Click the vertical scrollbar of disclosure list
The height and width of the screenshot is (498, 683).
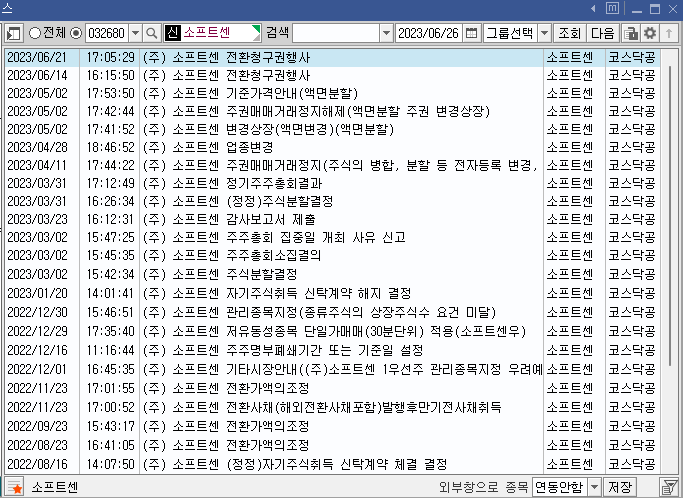click(670, 216)
